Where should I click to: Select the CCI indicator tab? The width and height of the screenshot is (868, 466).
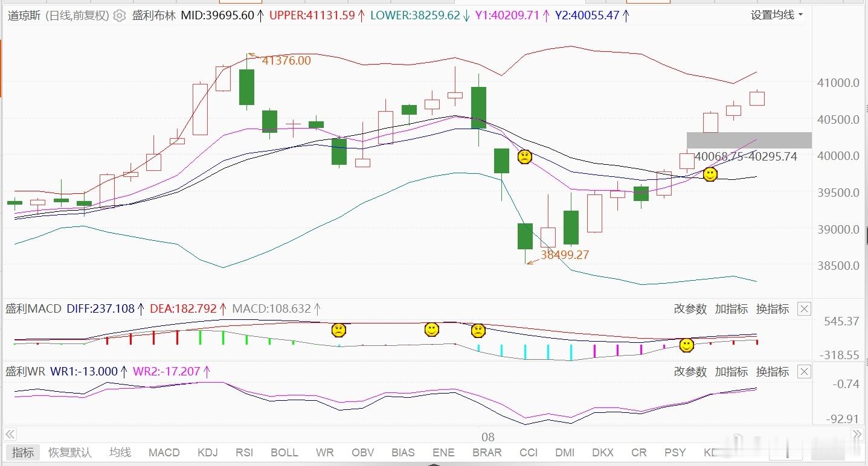coord(529,452)
